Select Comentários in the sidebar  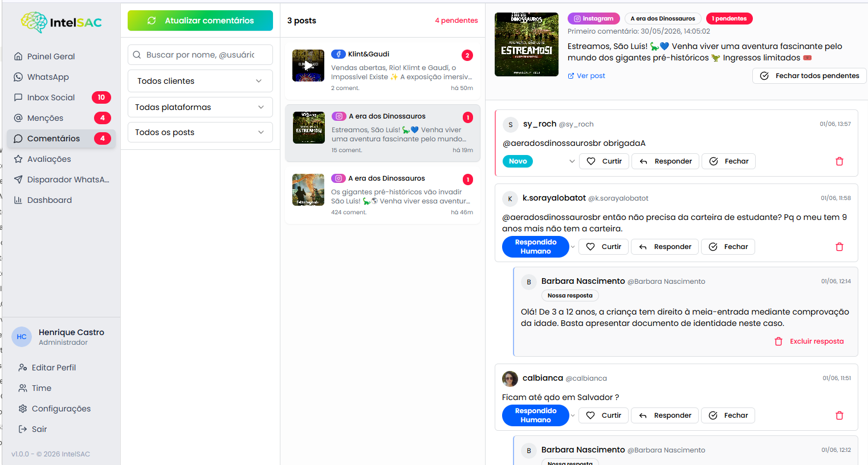(x=61, y=138)
